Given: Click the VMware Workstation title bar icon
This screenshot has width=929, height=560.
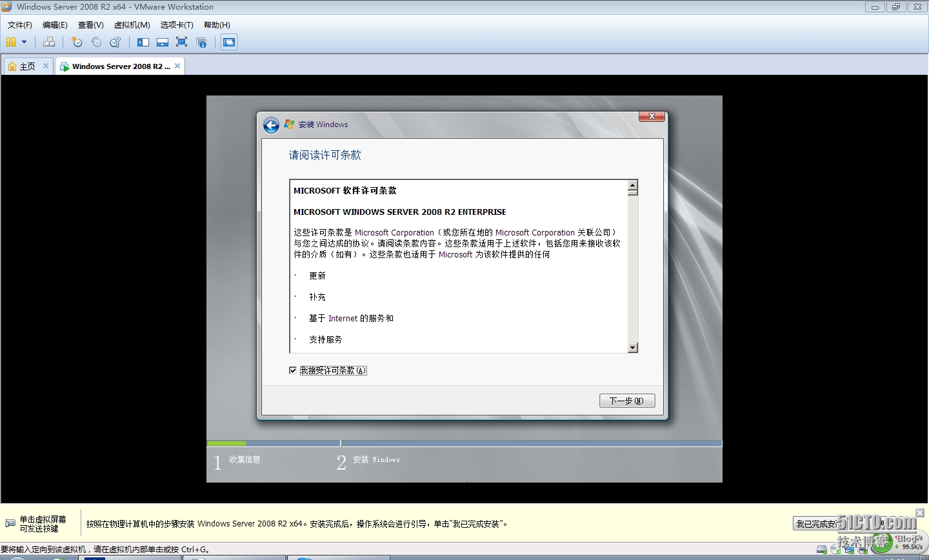Looking at the screenshot, I should click(x=6, y=6).
